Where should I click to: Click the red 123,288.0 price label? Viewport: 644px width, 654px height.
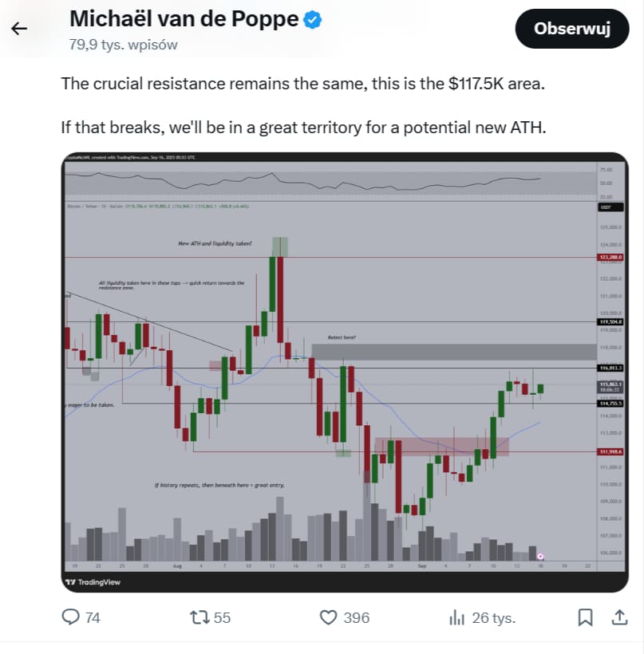click(610, 258)
